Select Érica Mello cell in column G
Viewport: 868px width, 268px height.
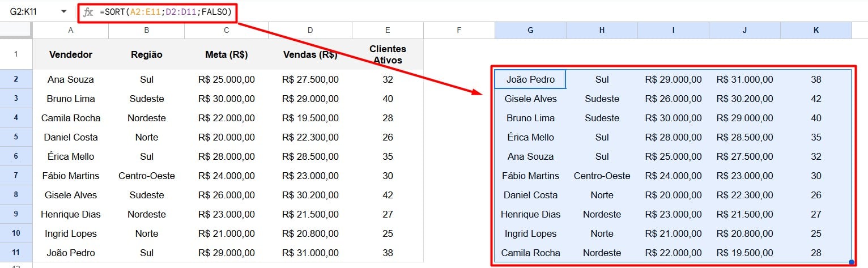(x=530, y=137)
